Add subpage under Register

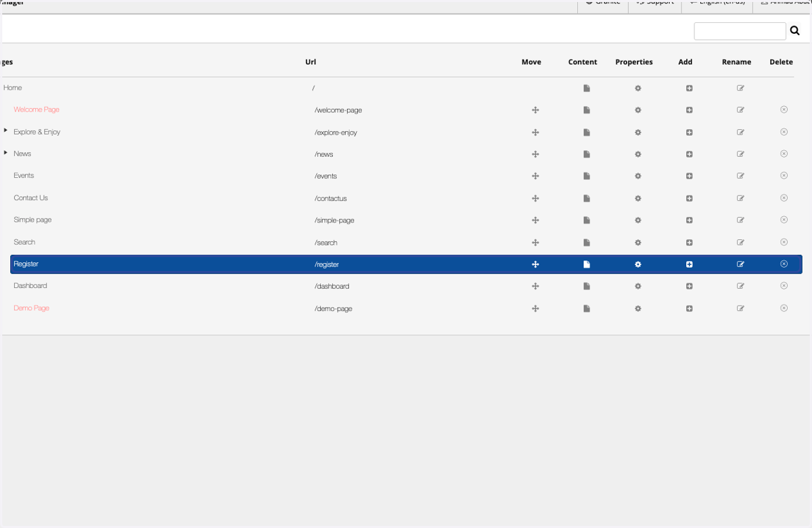[689, 264]
